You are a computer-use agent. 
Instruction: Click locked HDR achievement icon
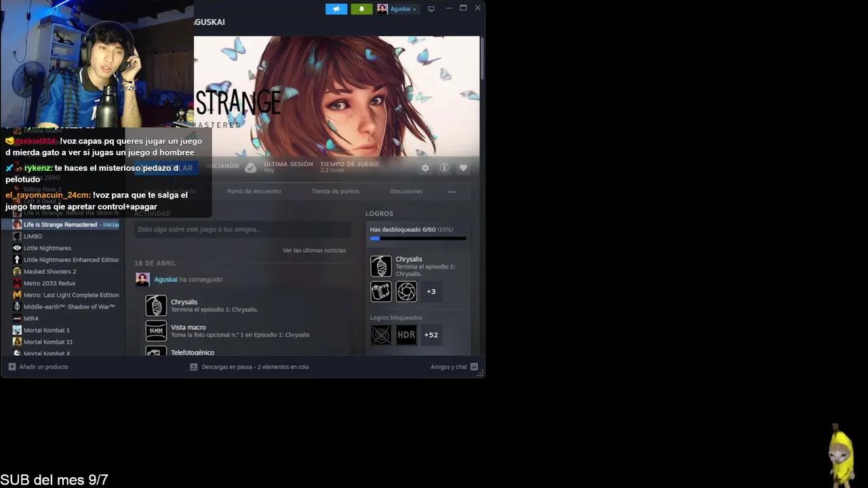406,335
